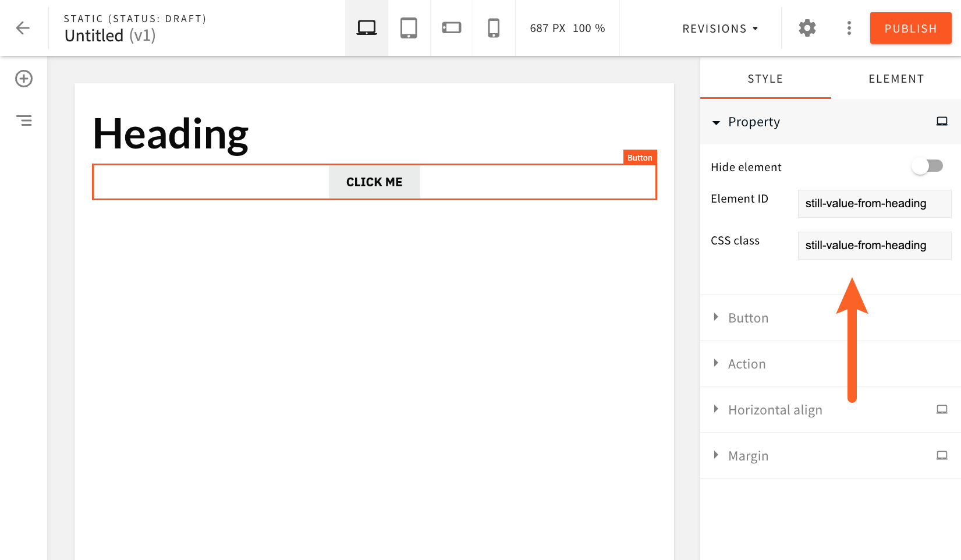
Task: Click the Element ID input field
Action: [874, 203]
